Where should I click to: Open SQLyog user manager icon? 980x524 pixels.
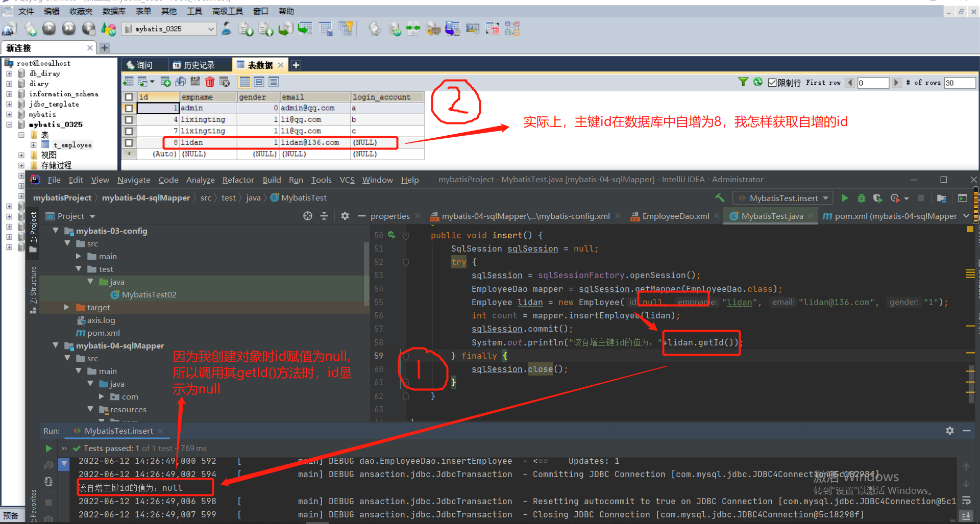(x=226, y=29)
